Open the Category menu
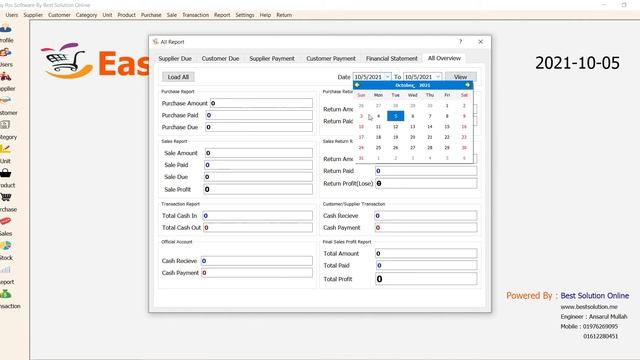This screenshot has height=360, width=640. tap(86, 15)
